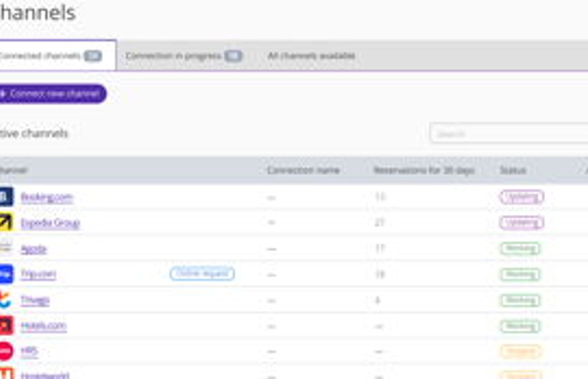Click the Working status badge for Hotels.com
This screenshot has width=588, height=379.
coord(520,326)
